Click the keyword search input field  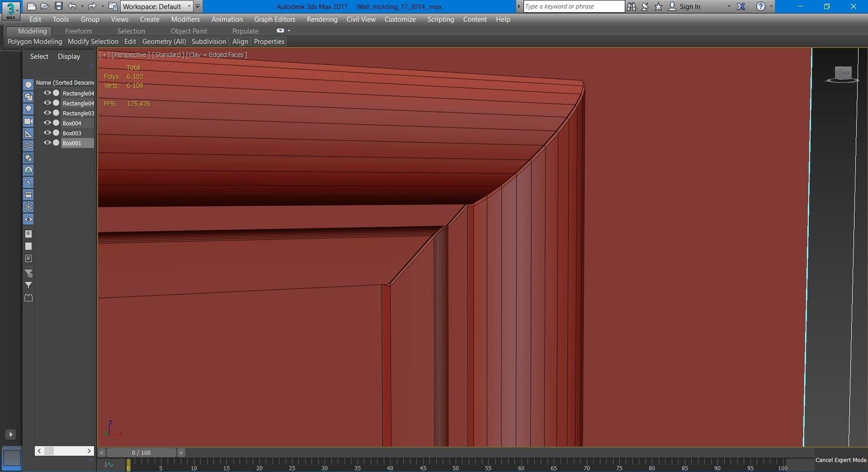point(574,6)
